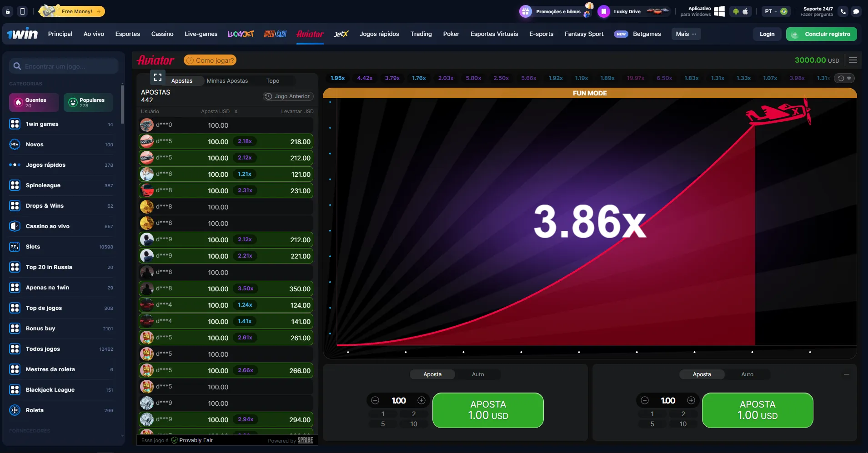Click the Provably Fair shield icon
The width and height of the screenshot is (868, 453).
click(x=174, y=440)
